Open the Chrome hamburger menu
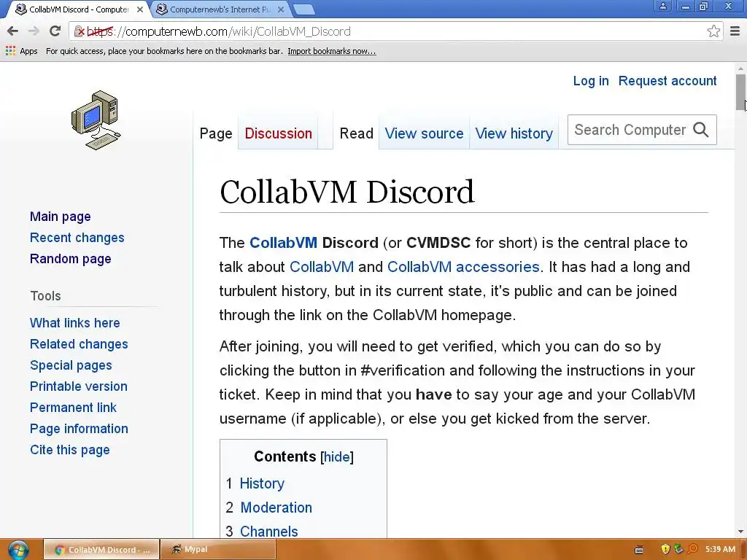The height and width of the screenshot is (560, 747). pos(735,31)
